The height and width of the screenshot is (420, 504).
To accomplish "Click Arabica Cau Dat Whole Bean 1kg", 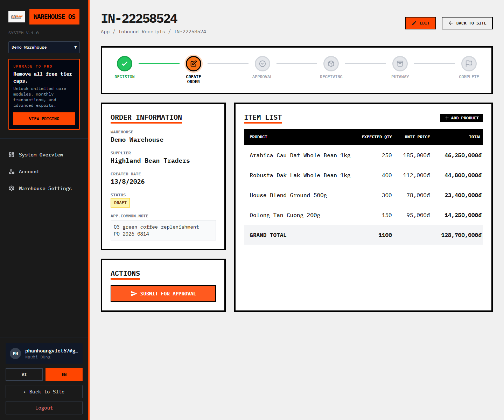I will (x=300, y=155).
